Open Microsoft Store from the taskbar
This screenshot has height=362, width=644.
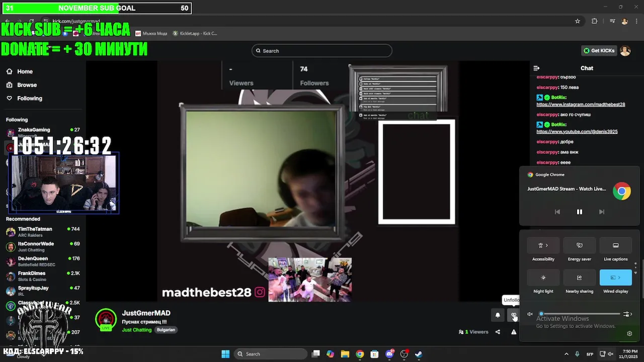[x=374, y=354]
